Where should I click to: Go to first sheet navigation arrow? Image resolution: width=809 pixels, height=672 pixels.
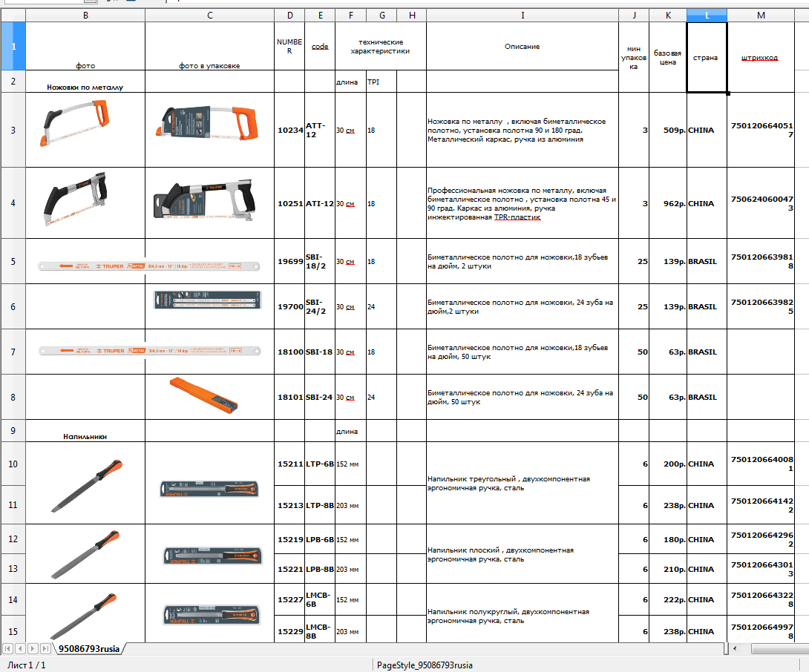coord(7,648)
